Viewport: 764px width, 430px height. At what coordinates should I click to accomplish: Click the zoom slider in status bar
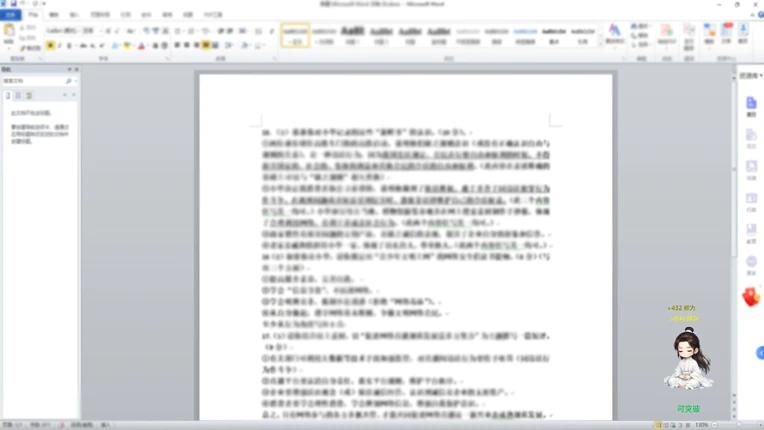point(738,425)
